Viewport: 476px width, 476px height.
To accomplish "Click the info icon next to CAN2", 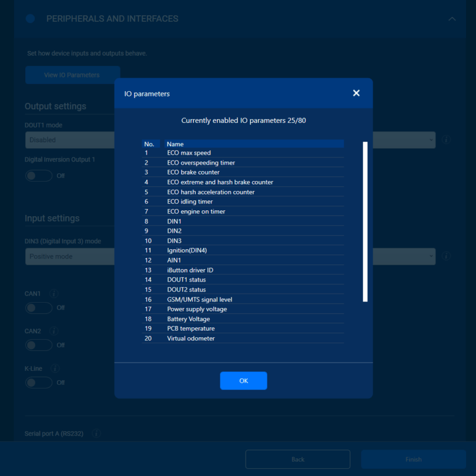I will (x=53, y=331).
